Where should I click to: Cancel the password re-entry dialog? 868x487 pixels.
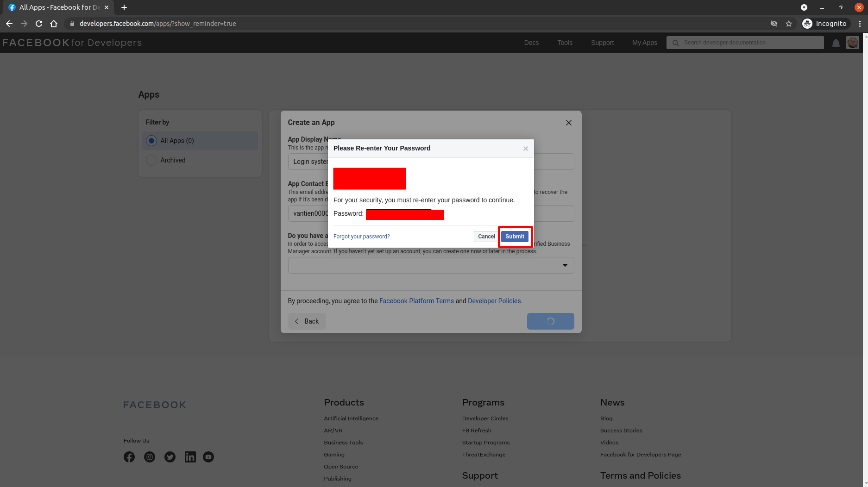(x=486, y=237)
